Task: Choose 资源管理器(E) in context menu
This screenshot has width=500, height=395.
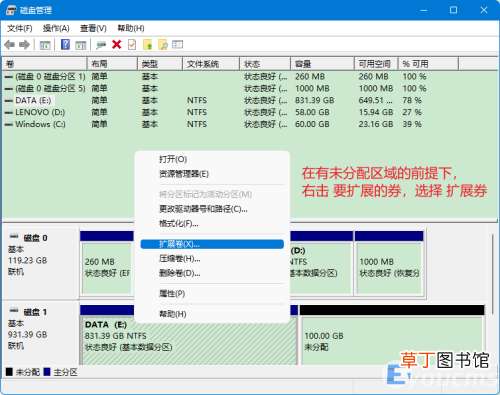Action: 212,174
